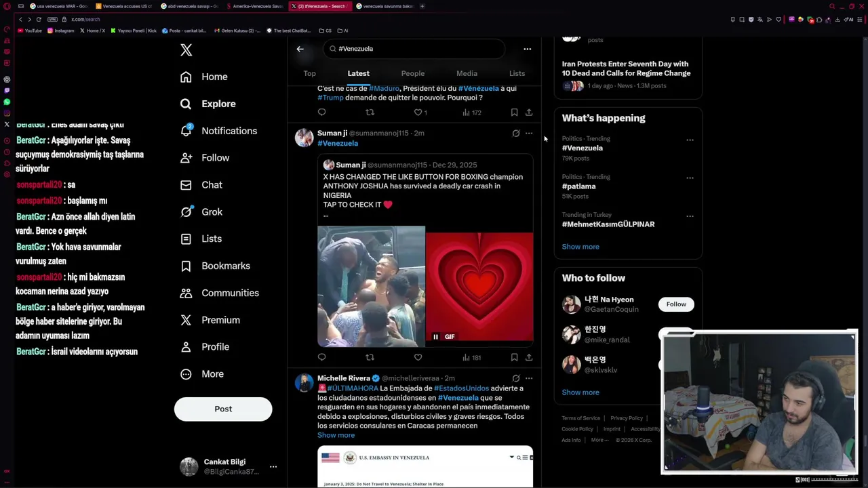Switch to the People tab

point(413,73)
